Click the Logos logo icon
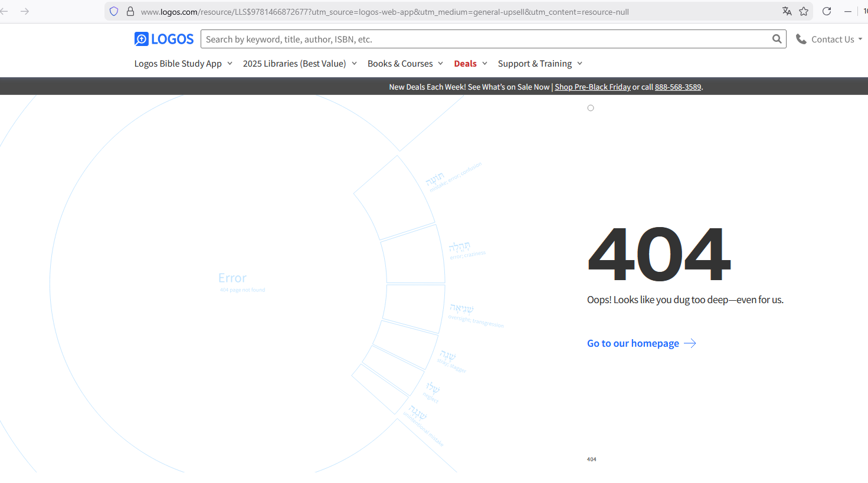Screen dimensions: 868x483 click(x=140, y=38)
